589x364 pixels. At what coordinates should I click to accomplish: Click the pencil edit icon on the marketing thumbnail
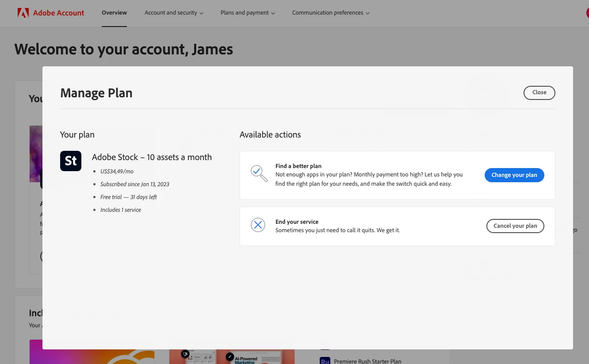(230, 356)
